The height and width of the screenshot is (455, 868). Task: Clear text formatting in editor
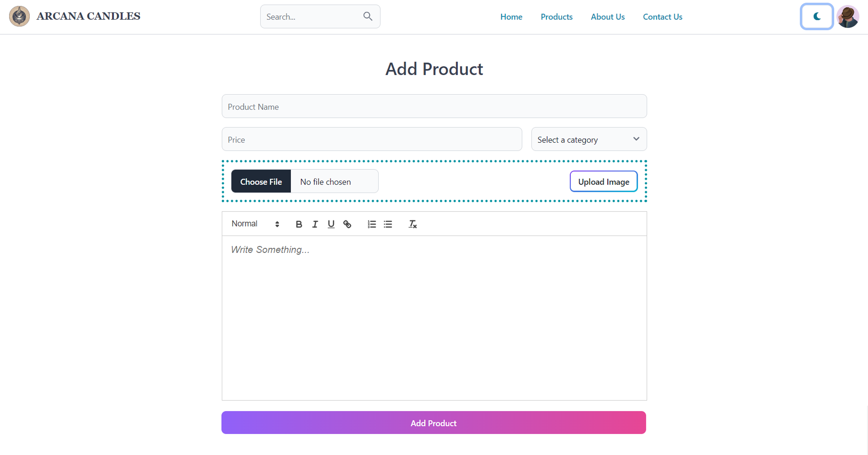click(x=413, y=224)
